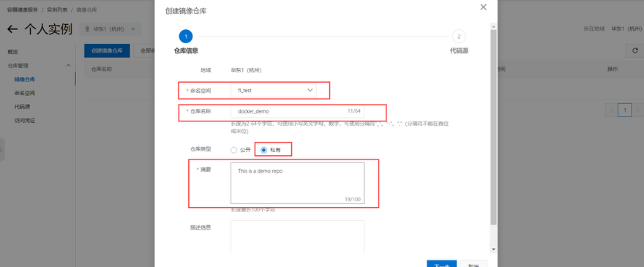
Task: Go to next page arrow in pagination
Action: (x=637, y=110)
